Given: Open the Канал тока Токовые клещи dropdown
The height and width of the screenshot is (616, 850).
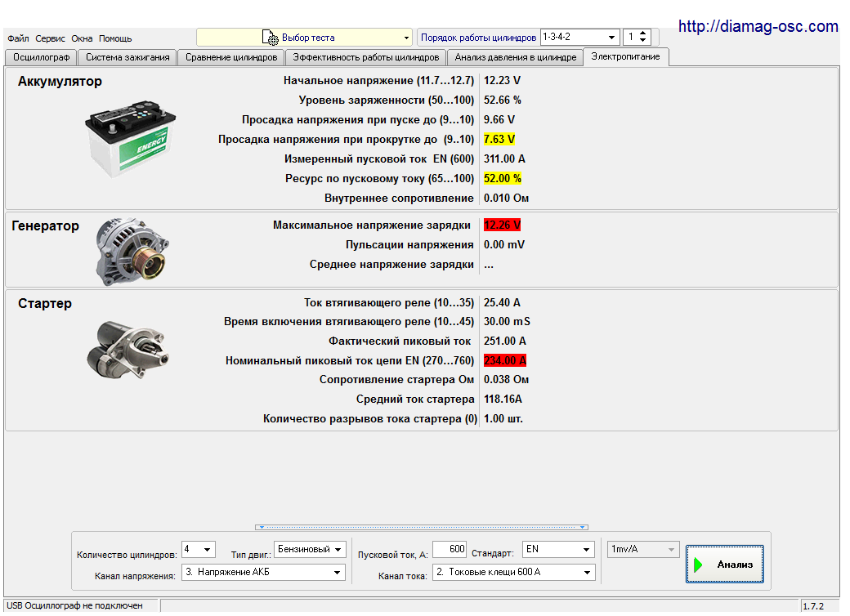Looking at the screenshot, I should (514, 572).
